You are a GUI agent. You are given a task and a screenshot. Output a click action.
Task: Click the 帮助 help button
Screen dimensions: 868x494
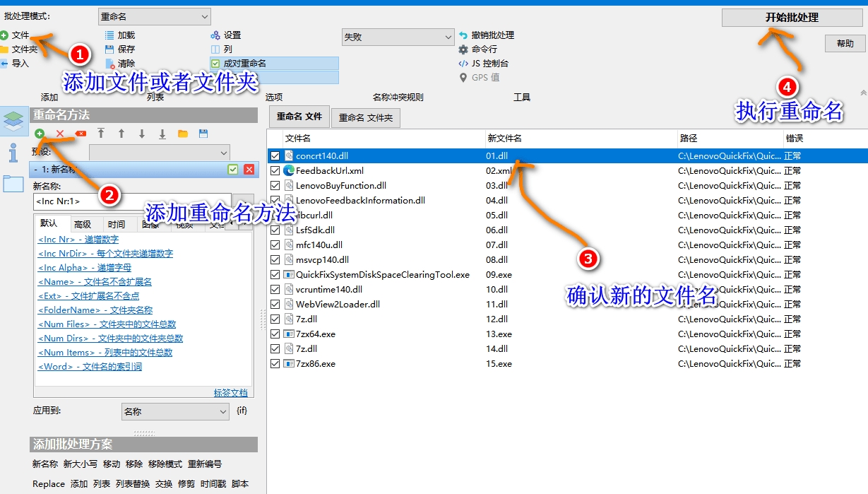pyautogui.click(x=845, y=44)
